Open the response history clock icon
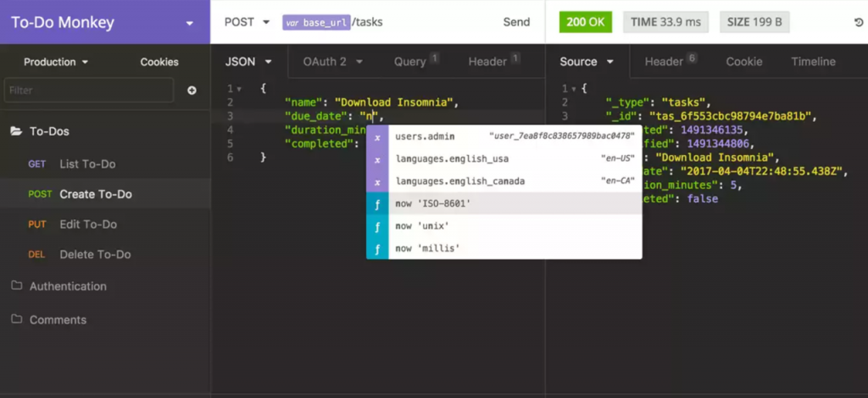The width and height of the screenshot is (868, 398). [858, 23]
